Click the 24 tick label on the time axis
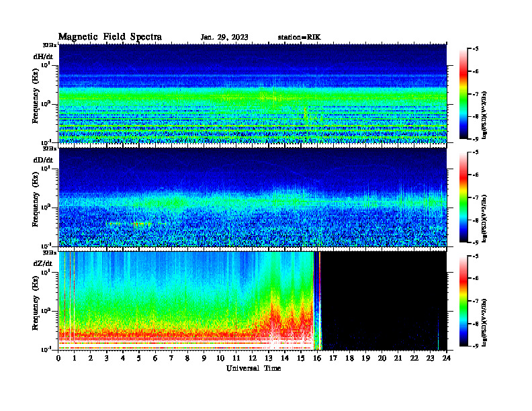The height and width of the screenshot is (411, 532). 447,359
